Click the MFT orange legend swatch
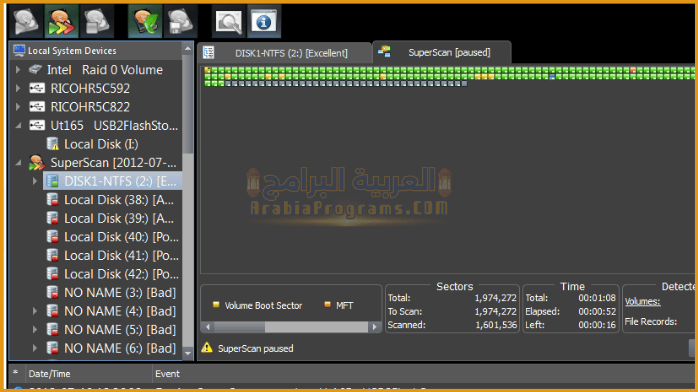Viewport: 698px width, 392px height. point(327,305)
